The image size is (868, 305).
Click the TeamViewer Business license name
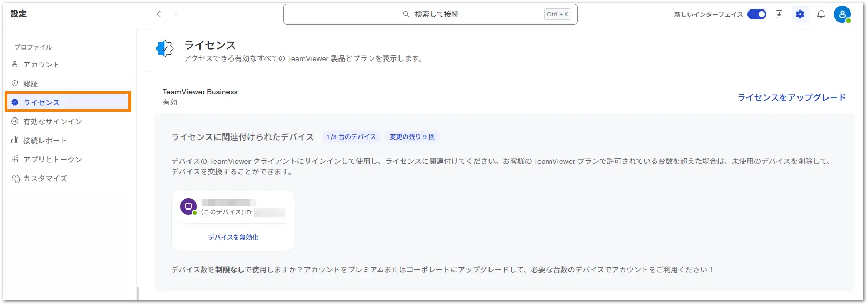pyautogui.click(x=200, y=92)
